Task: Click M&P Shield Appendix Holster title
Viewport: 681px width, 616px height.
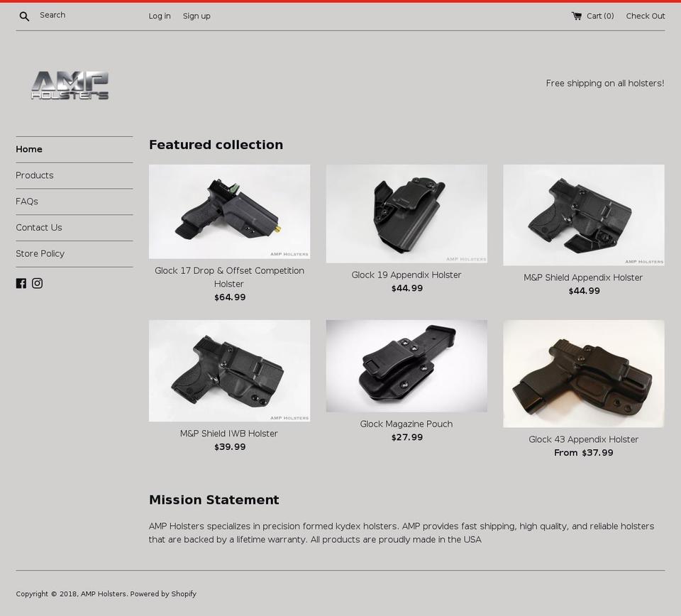Action: [583, 277]
